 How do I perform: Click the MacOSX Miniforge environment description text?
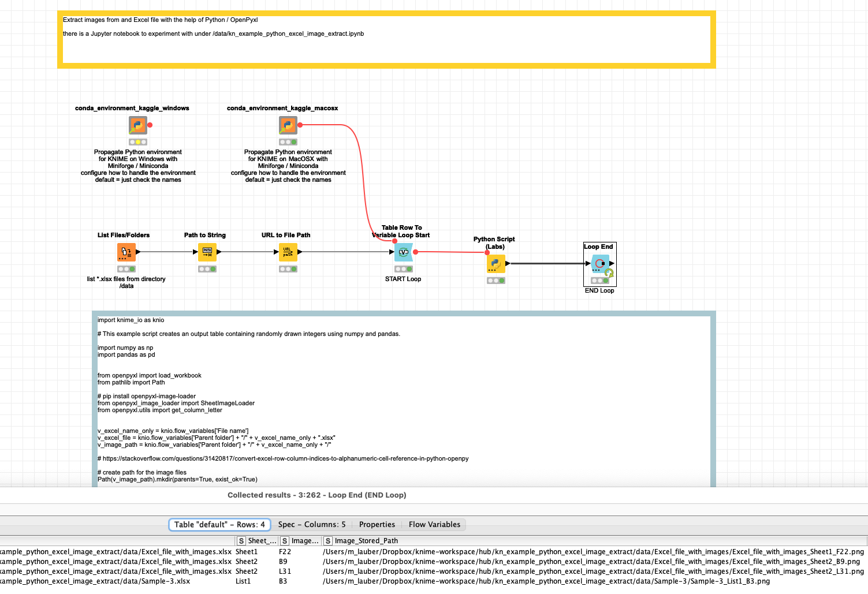click(x=288, y=166)
